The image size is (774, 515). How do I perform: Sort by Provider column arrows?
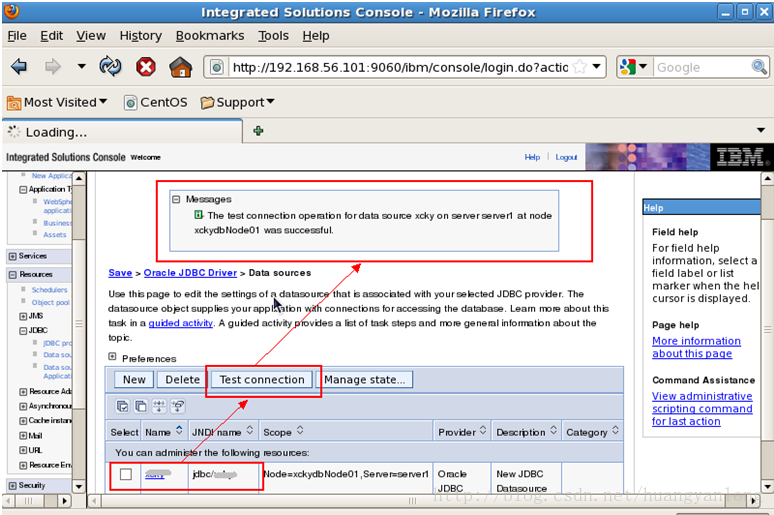(483, 431)
